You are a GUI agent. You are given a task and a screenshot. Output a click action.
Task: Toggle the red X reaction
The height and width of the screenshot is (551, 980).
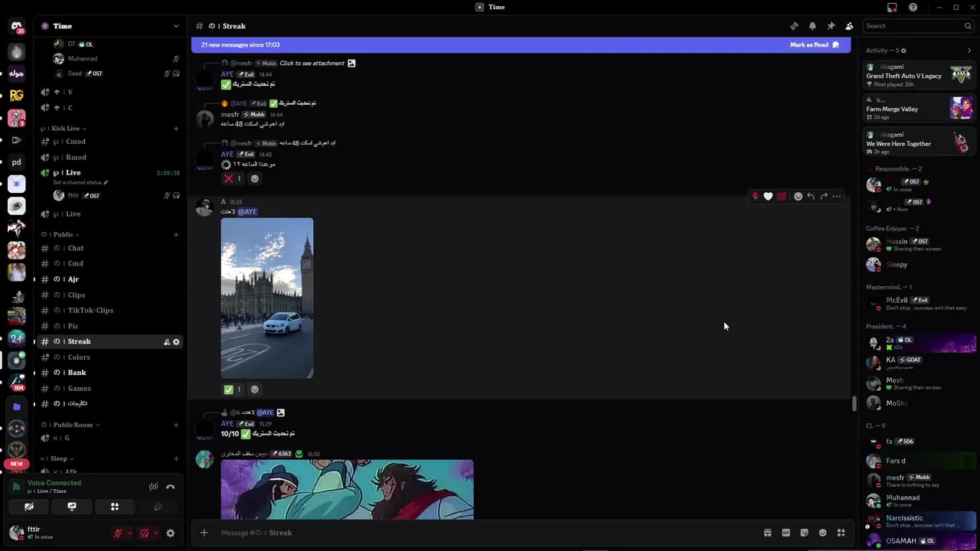tap(233, 179)
